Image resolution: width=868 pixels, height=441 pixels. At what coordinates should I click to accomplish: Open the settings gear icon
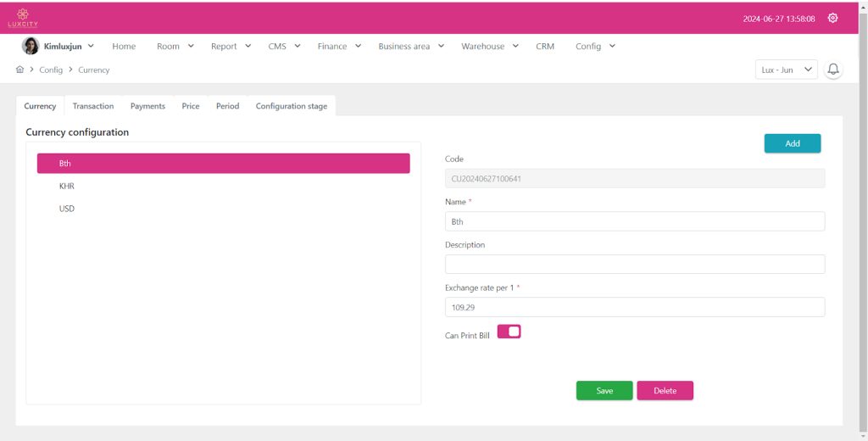click(x=832, y=18)
